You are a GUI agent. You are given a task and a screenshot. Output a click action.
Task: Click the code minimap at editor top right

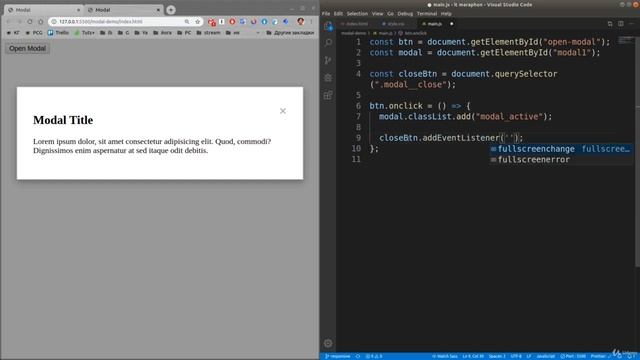tap(625, 41)
